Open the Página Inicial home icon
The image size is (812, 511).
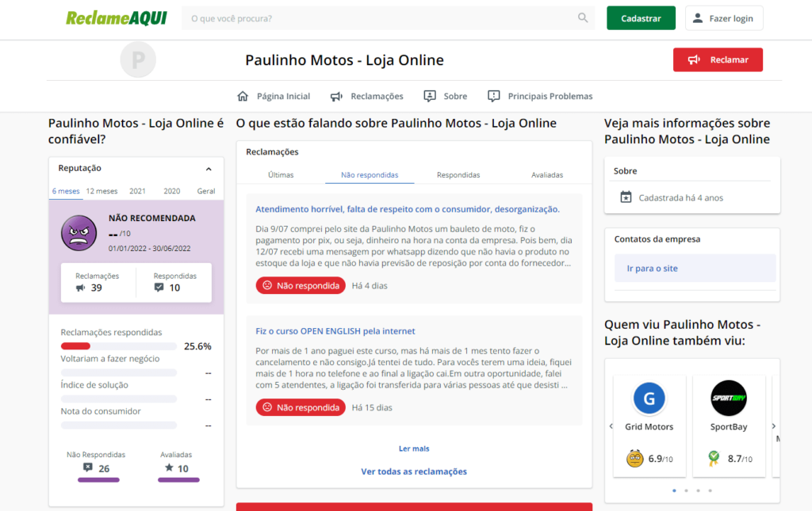243,95
